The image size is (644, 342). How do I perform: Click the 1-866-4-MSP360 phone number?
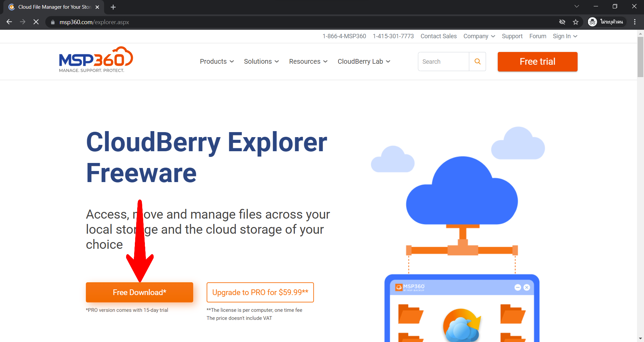click(344, 36)
